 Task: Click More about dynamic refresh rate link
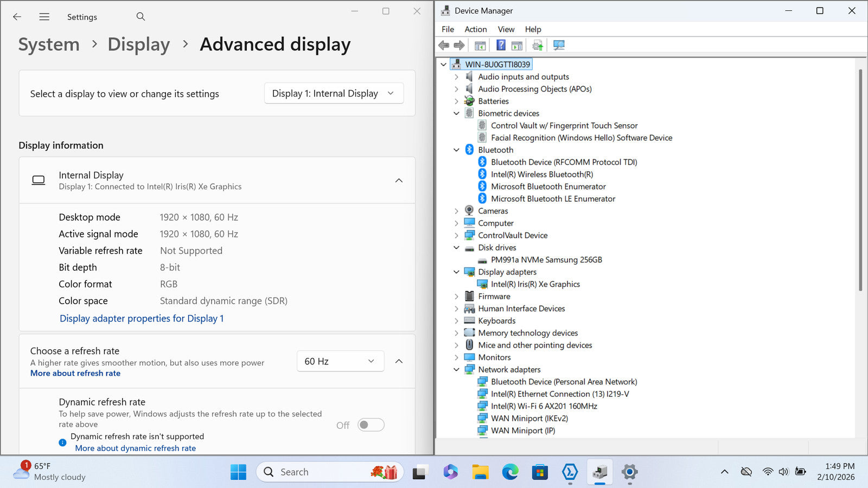[x=135, y=448]
